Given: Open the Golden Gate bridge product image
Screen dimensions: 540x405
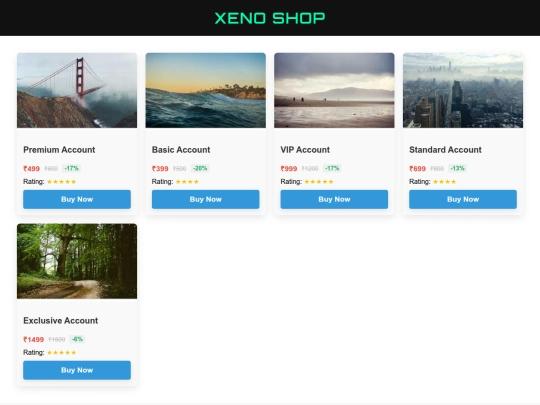Looking at the screenshot, I should tap(77, 90).
